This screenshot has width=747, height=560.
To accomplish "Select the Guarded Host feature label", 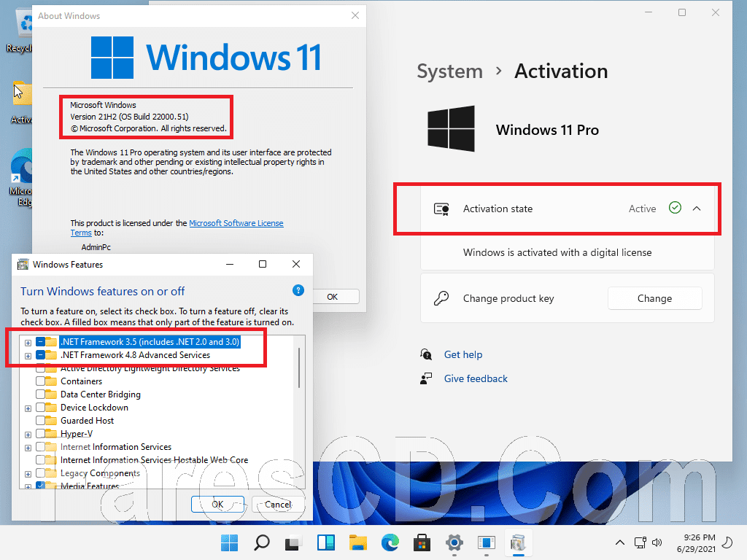I will coord(88,421).
